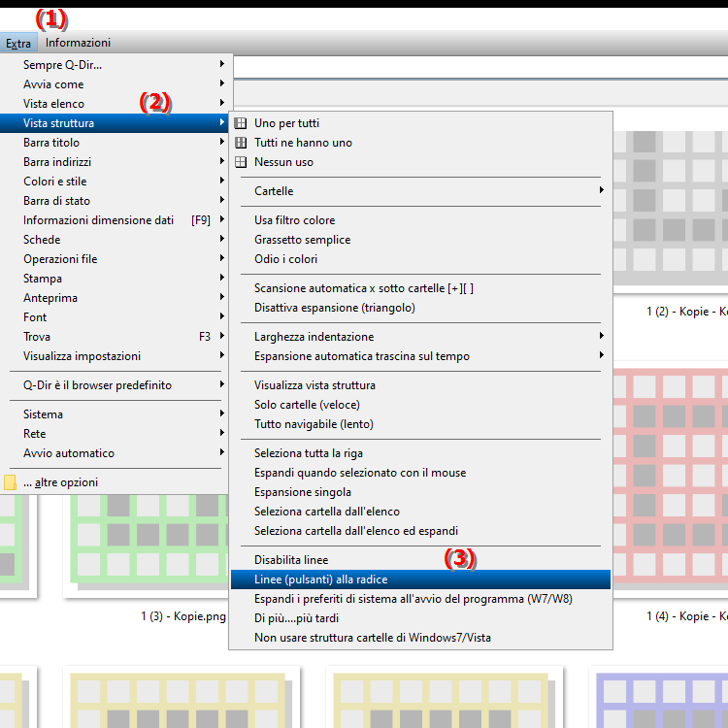The width and height of the screenshot is (728, 728).
Task: Select Espandi i preferiti di sistema option
Action: pos(420,599)
